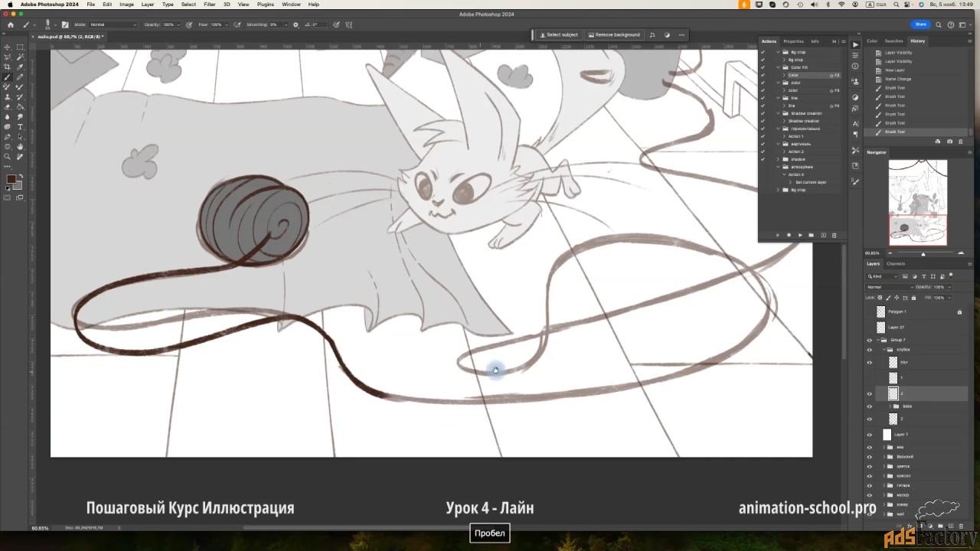Hide the клубок layer group
The width and height of the screenshot is (980, 551).
(869, 350)
